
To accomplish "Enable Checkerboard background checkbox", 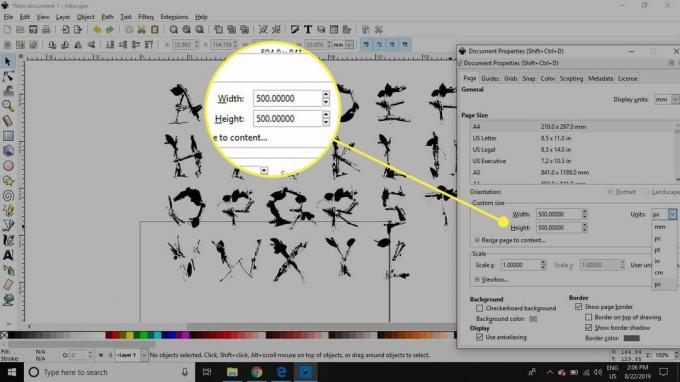I will (x=479, y=308).
